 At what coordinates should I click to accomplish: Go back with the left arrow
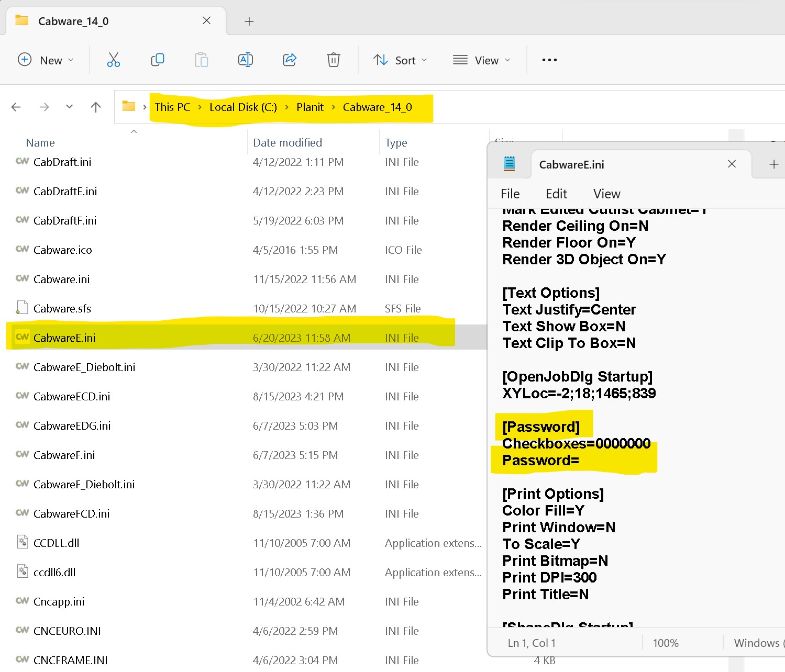coord(16,107)
